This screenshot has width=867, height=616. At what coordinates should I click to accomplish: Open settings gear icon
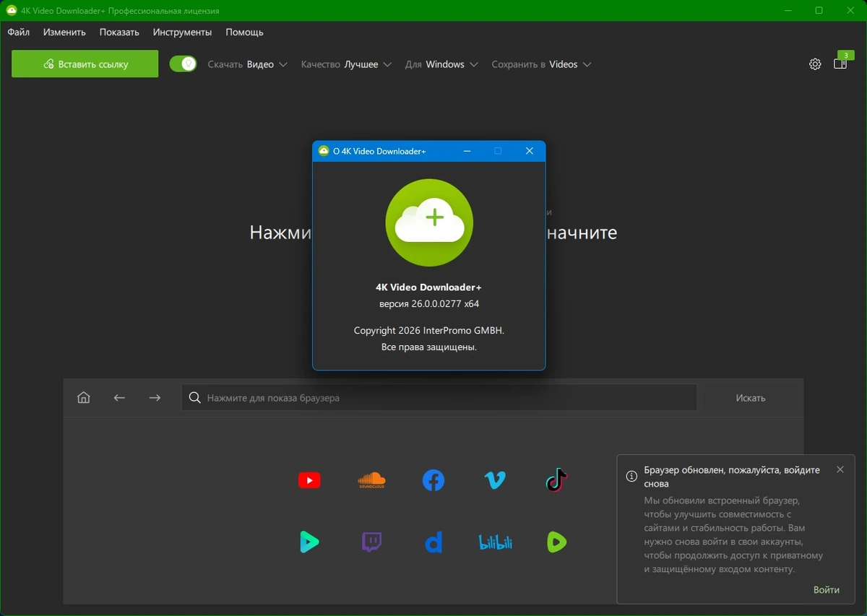[x=815, y=64]
